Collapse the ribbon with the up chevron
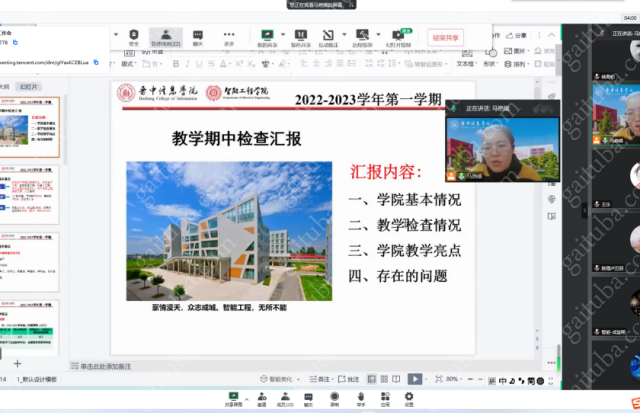The width and height of the screenshot is (640, 413). [x=551, y=35]
